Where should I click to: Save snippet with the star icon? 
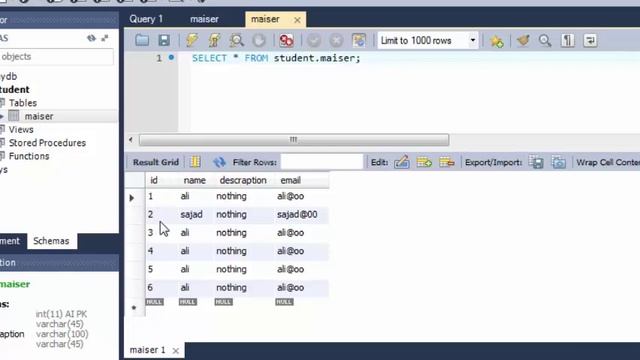pos(496,40)
